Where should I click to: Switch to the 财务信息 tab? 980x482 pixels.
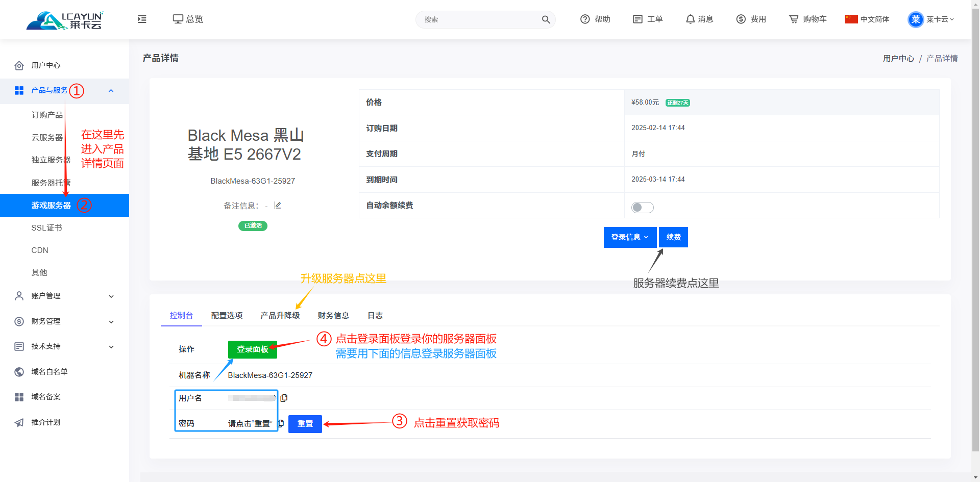pyautogui.click(x=333, y=315)
